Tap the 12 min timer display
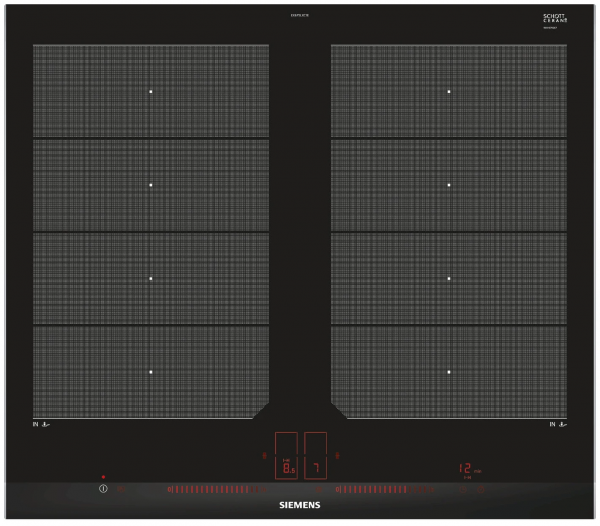The width and height of the screenshot is (600, 526). point(470,469)
